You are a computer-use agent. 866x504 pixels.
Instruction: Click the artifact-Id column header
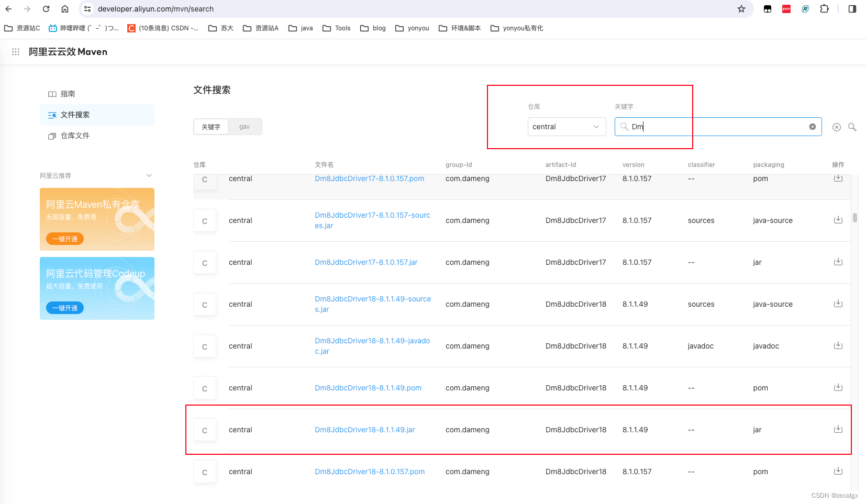(561, 164)
